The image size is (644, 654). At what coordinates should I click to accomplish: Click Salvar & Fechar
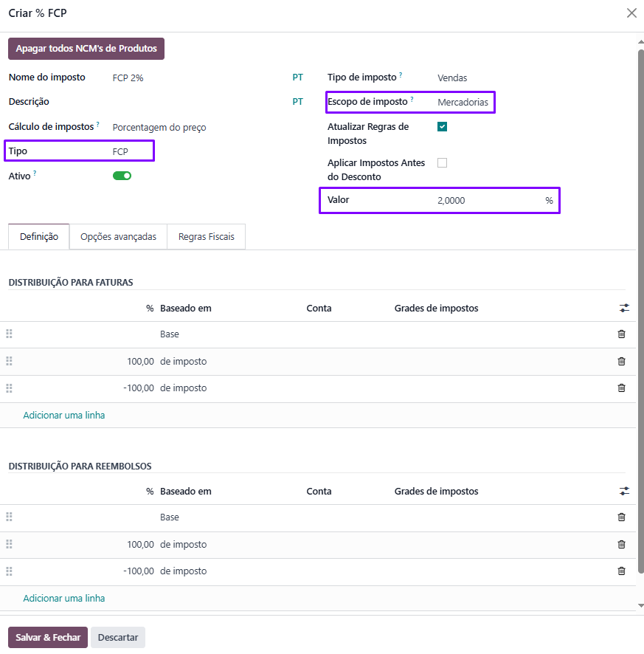coord(48,637)
